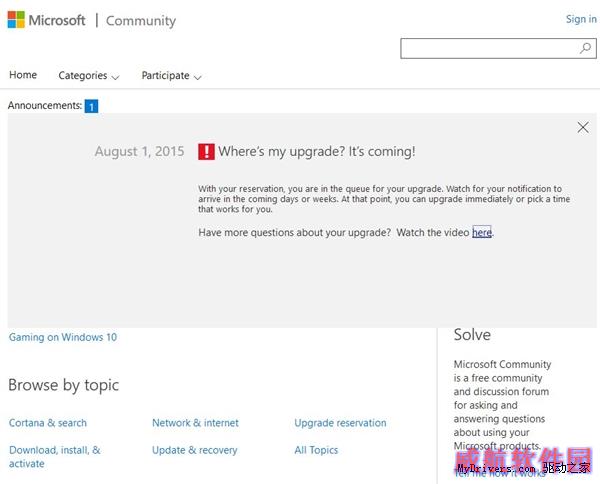View All Topics link

(316, 450)
